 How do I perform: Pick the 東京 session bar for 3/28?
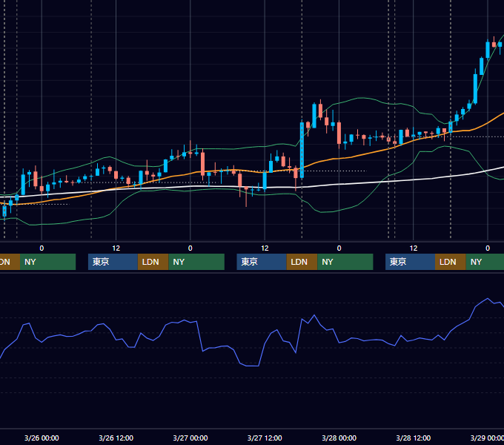tap(410, 262)
